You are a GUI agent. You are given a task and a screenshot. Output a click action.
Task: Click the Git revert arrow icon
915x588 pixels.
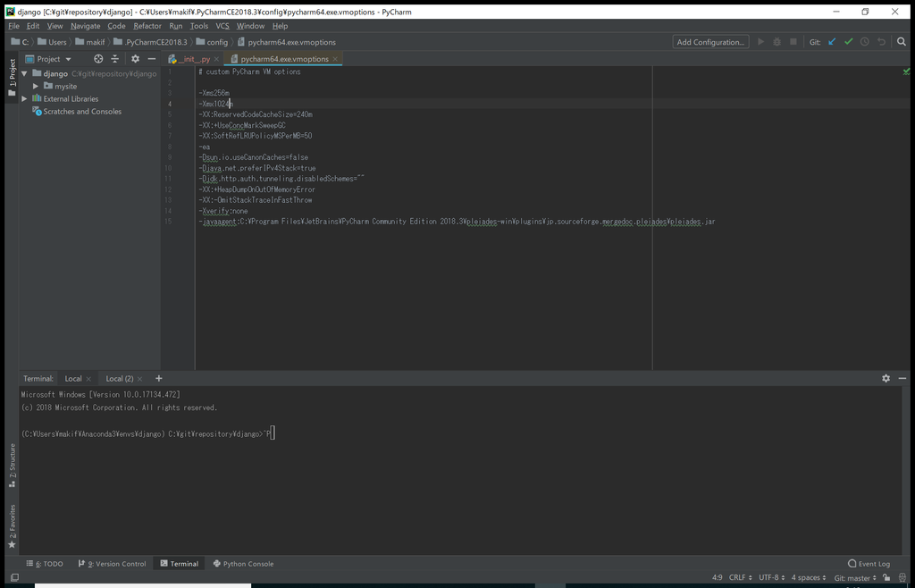[x=881, y=42]
